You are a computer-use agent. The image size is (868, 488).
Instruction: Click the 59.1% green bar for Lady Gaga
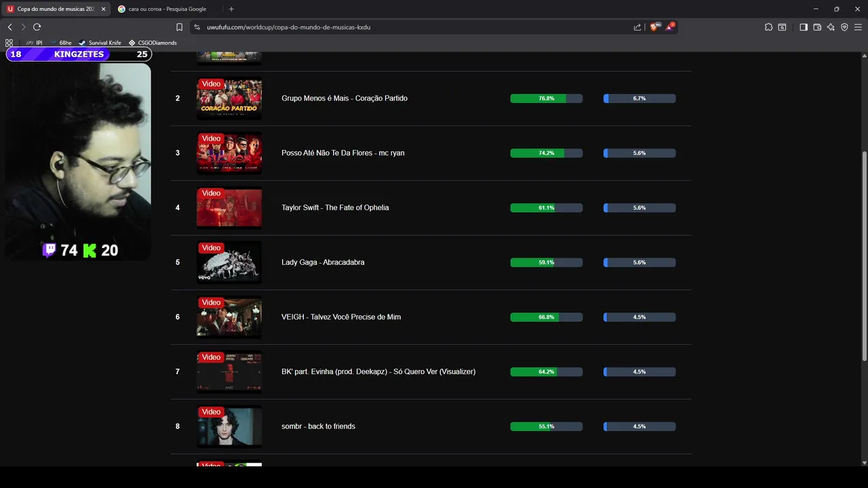547,262
